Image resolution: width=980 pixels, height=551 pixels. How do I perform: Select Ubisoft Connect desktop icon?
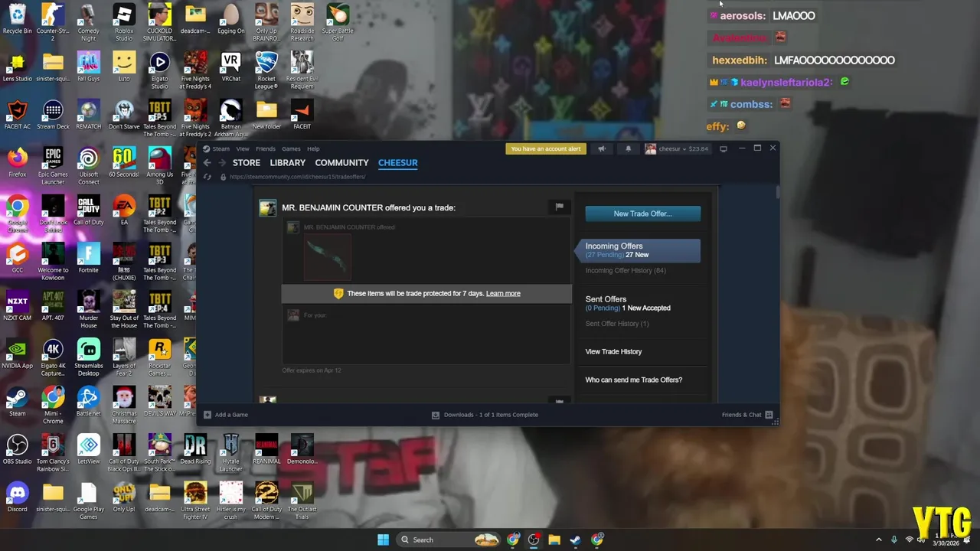pyautogui.click(x=88, y=166)
